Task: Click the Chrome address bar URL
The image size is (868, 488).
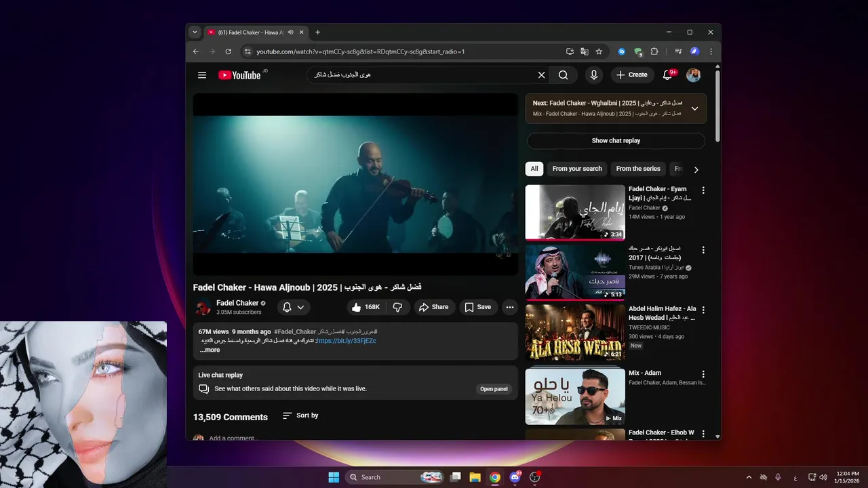Action: point(360,52)
